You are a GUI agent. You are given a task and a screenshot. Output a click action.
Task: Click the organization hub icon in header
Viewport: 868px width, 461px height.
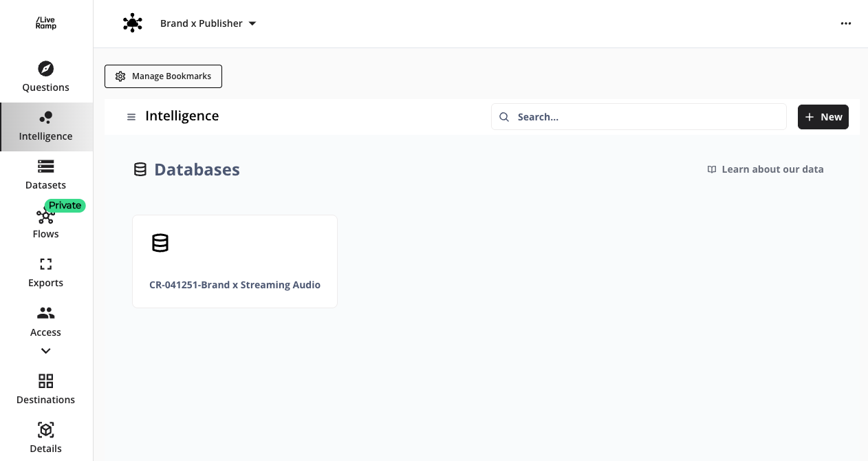(x=132, y=23)
